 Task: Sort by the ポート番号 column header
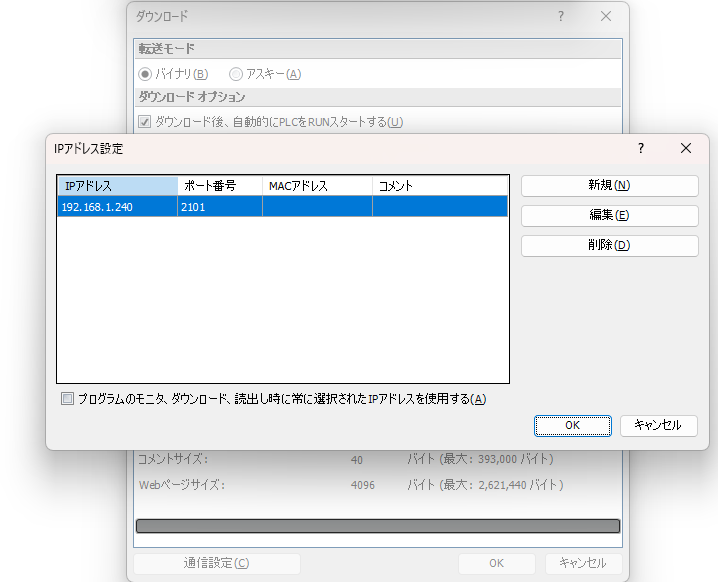click(x=220, y=186)
